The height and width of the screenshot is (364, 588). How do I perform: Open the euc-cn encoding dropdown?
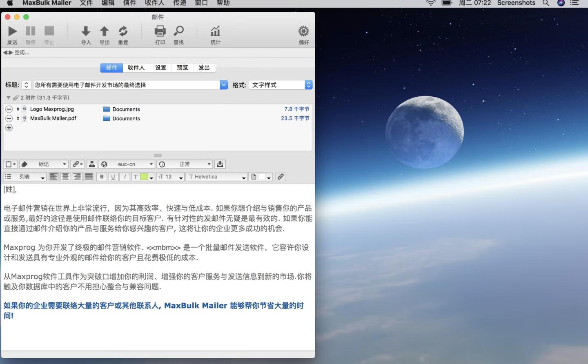pyautogui.click(x=127, y=164)
